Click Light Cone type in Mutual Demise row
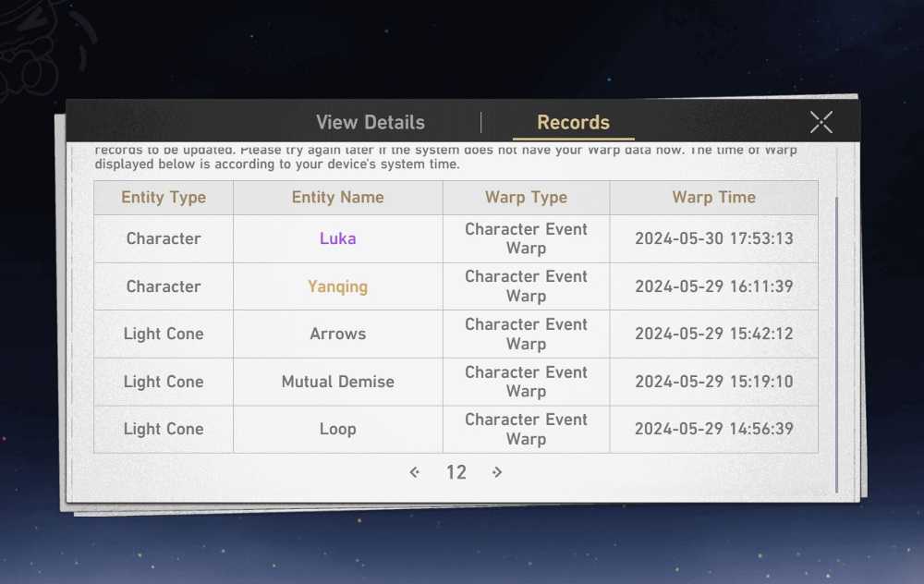Viewport: 924px width, 584px height. [164, 382]
